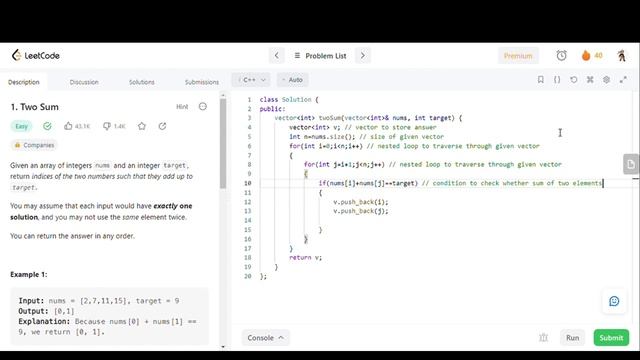
Task: Expand the Console panel
Action: point(266,338)
